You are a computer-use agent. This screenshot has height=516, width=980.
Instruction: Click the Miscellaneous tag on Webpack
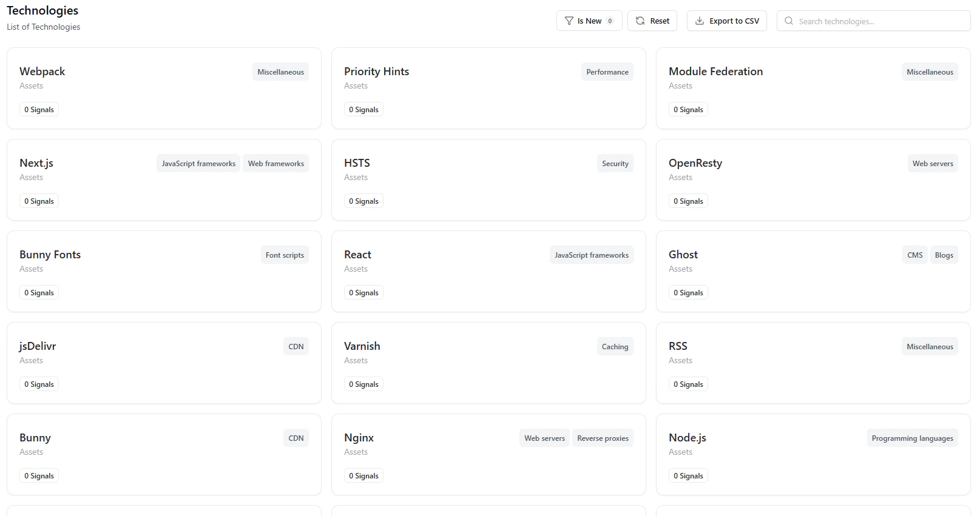pyautogui.click(x=280, y=72)
